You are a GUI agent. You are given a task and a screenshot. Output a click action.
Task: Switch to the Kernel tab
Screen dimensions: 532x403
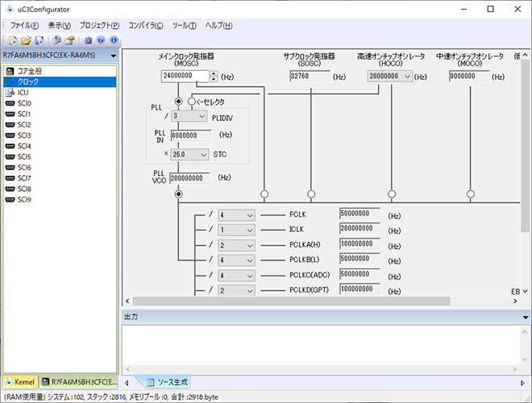(x=20, y=382)
